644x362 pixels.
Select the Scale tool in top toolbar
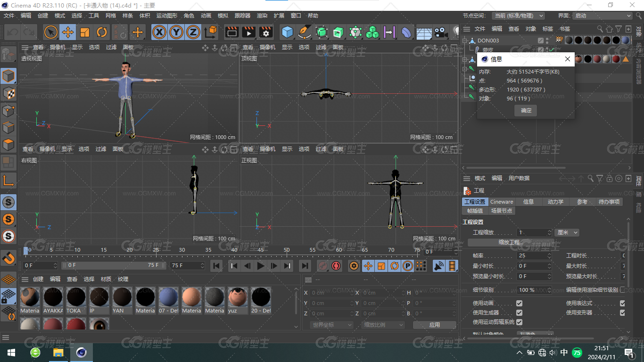[x=85, y=32]
